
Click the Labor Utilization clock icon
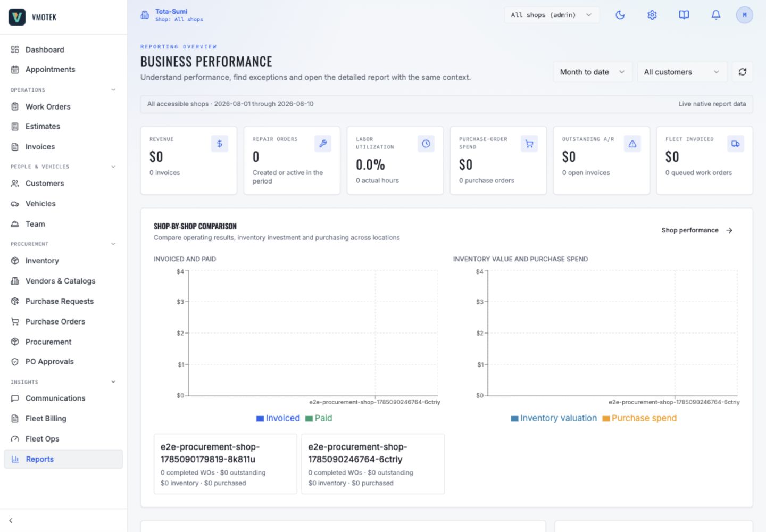coord(426,144)
